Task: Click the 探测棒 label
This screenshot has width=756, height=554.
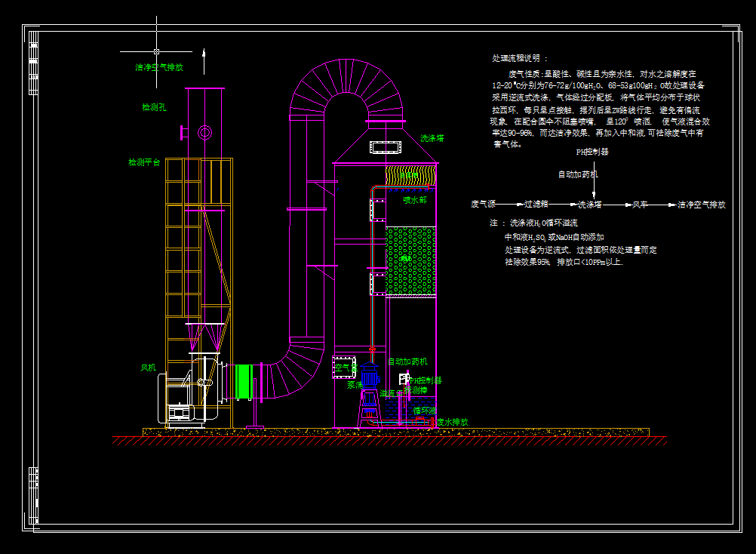Action: click(x=416, y=390)
